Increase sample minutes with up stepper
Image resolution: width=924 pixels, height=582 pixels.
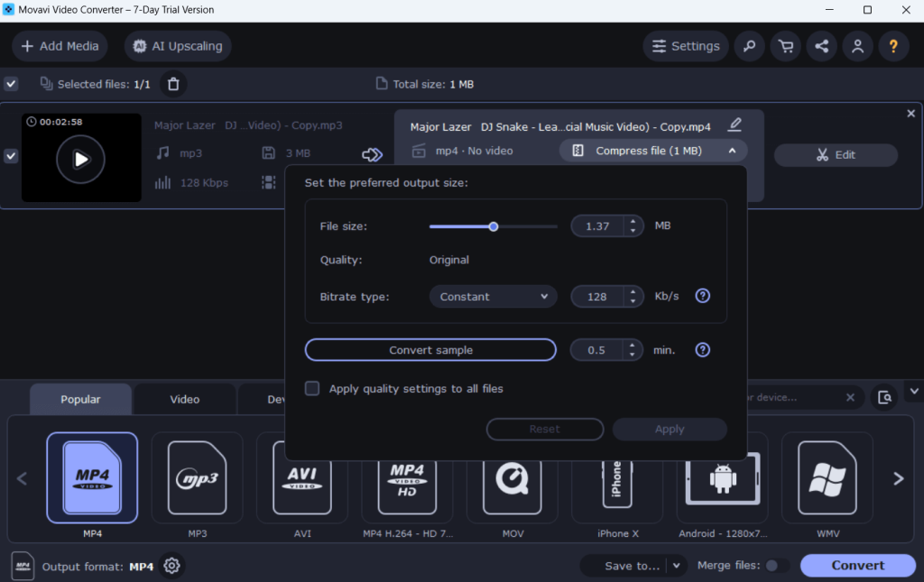633,346
